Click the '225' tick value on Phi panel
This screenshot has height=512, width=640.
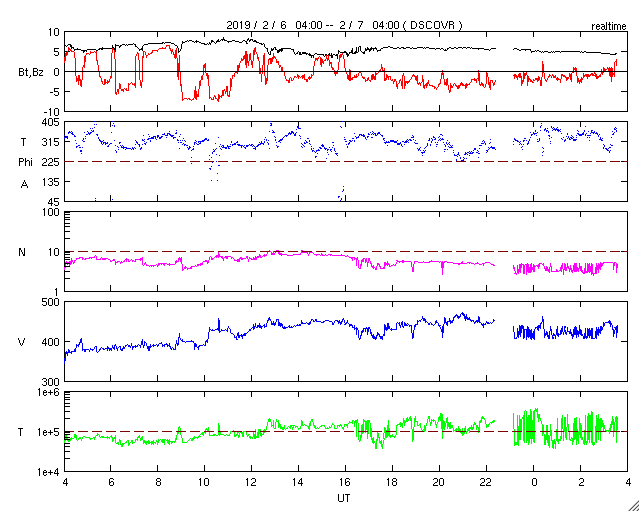(52, 162)
